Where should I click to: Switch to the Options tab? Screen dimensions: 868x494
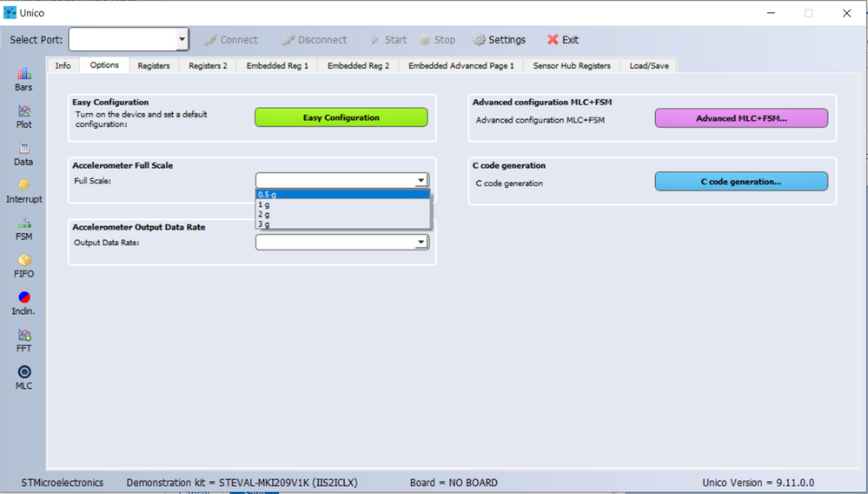(104, 65)
